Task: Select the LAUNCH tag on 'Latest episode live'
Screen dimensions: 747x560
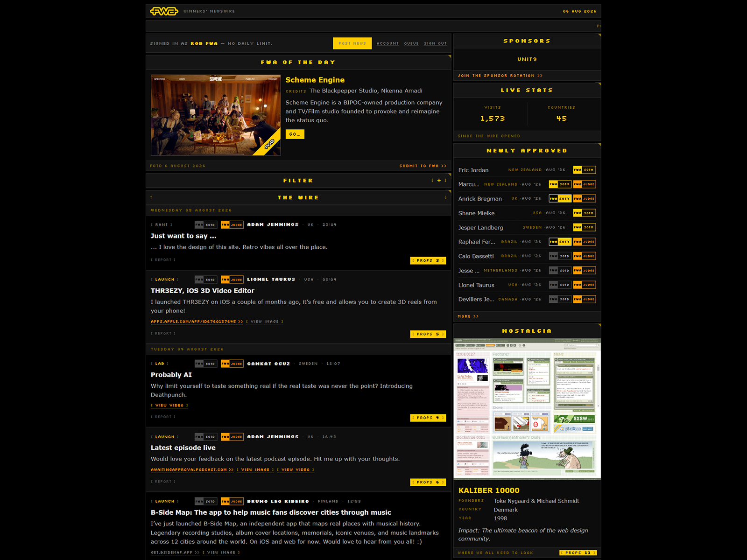Action: (x=165, y=437)
